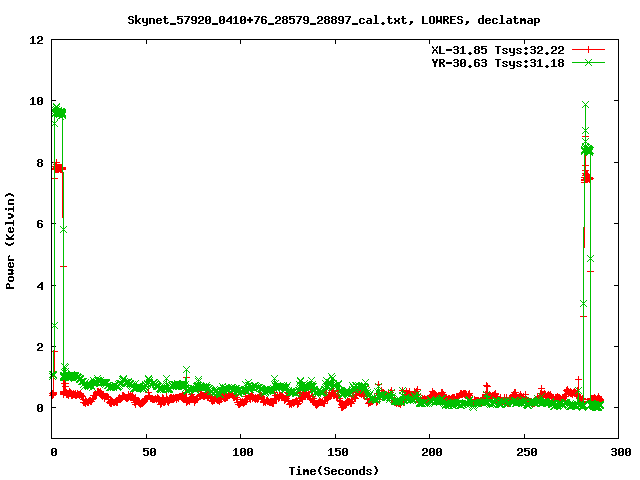
Task: Click the y-axis tick label 2
Action: pyautogui.click(x=40, y=347)
